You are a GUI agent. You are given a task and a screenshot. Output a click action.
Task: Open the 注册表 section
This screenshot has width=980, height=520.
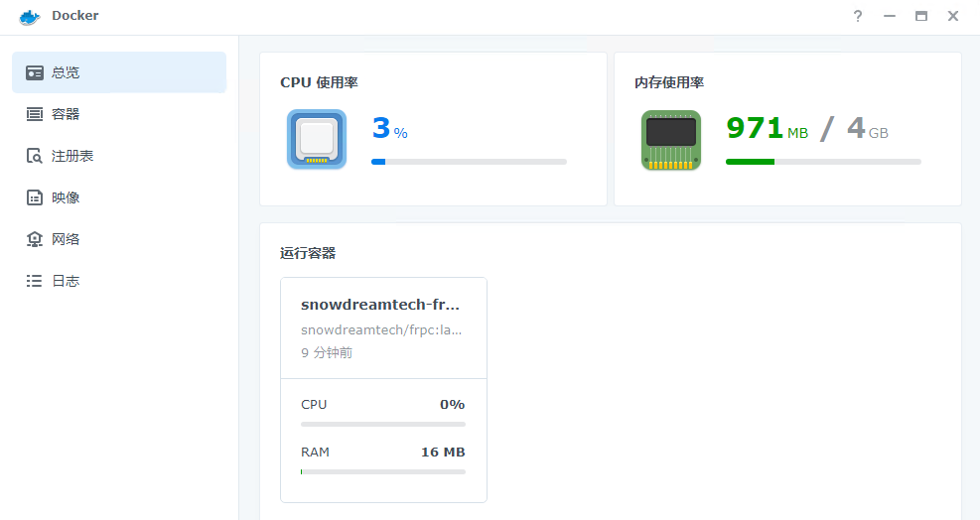pos(72,156)
